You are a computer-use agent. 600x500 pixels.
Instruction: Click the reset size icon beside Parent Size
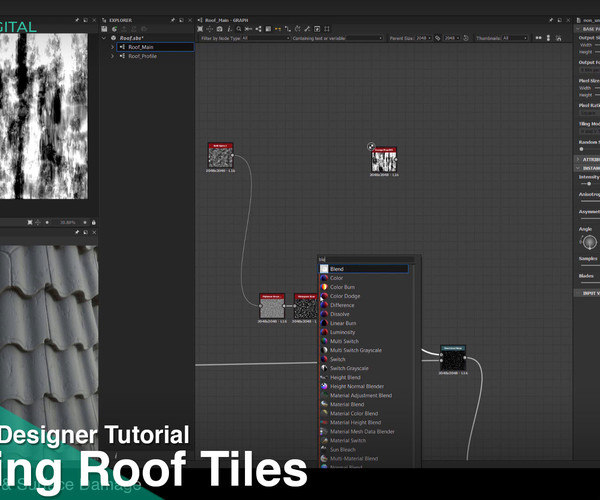466,38
